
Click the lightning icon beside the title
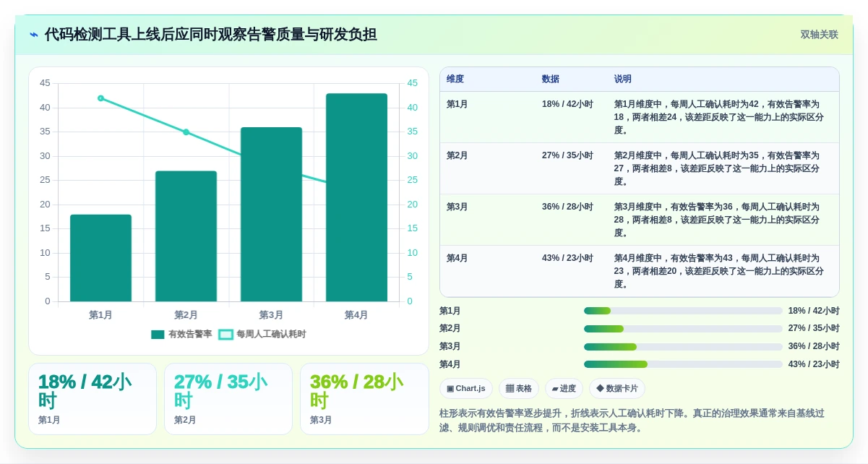click(34, 35)
